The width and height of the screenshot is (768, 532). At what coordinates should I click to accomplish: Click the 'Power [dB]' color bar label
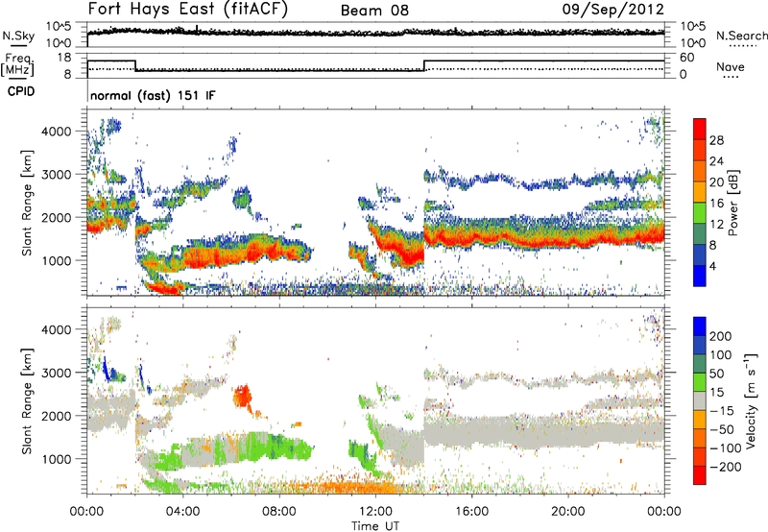click(x=732, y=203)
